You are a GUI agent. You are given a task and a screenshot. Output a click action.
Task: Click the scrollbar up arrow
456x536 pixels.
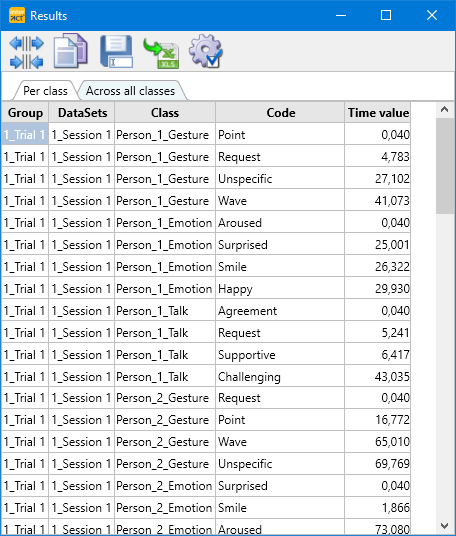coord(444,110)
